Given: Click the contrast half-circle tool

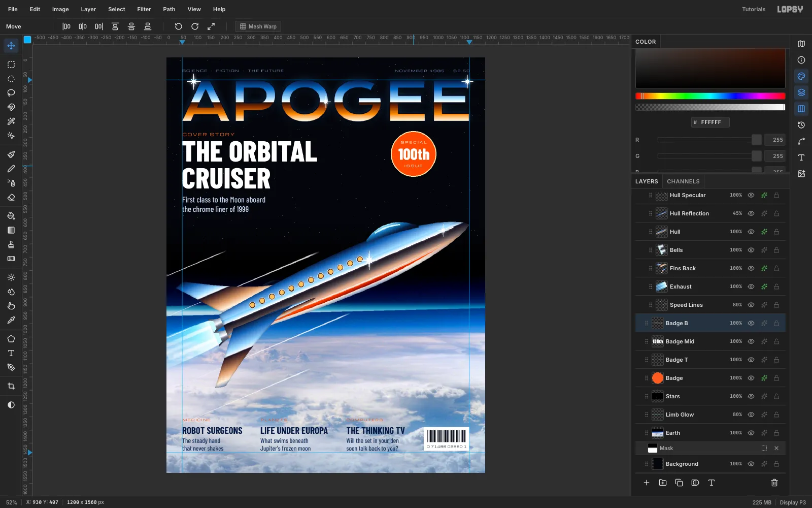Looking at the screenshot, I should pos(11,405).
